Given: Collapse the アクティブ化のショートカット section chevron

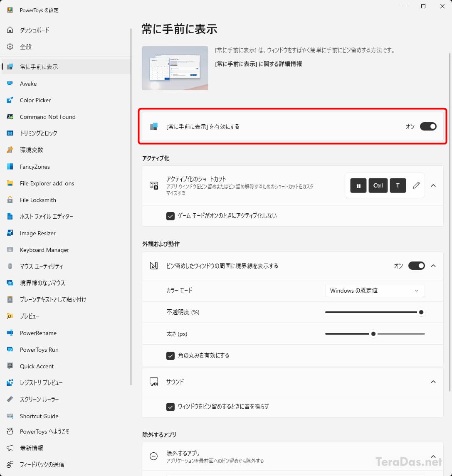Looking at the screenshot, I should [x=433, y=185].
